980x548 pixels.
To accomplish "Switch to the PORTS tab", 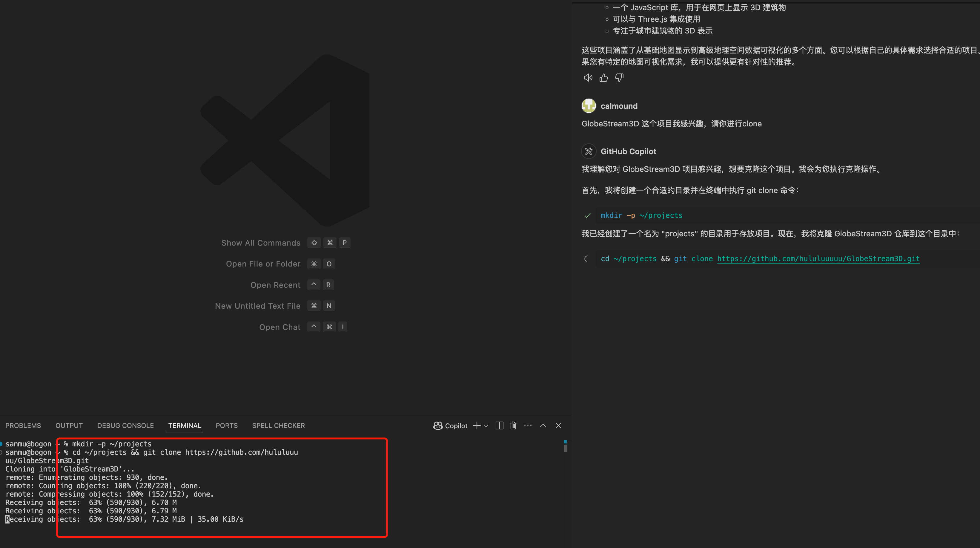I will pos(226,425).
